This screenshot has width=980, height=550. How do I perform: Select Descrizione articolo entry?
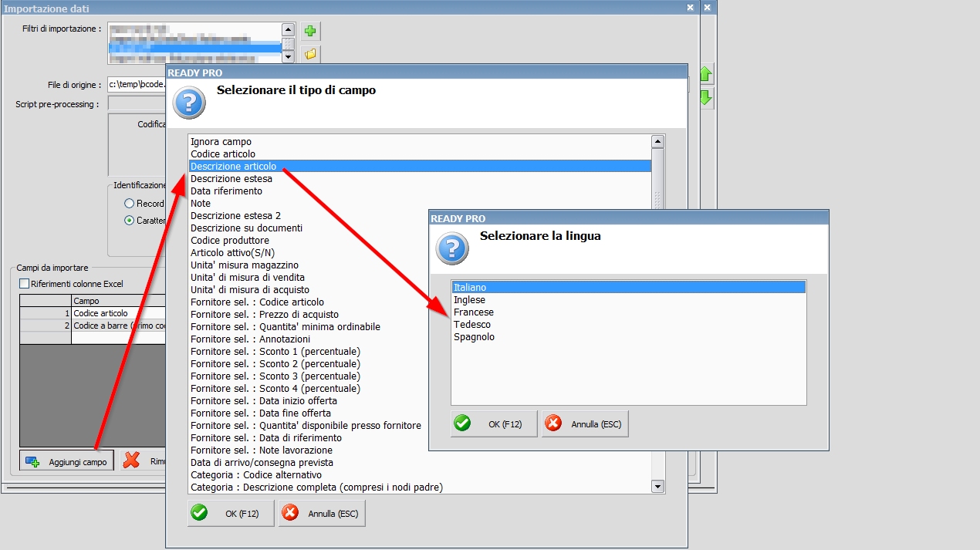tap(420, 166)
